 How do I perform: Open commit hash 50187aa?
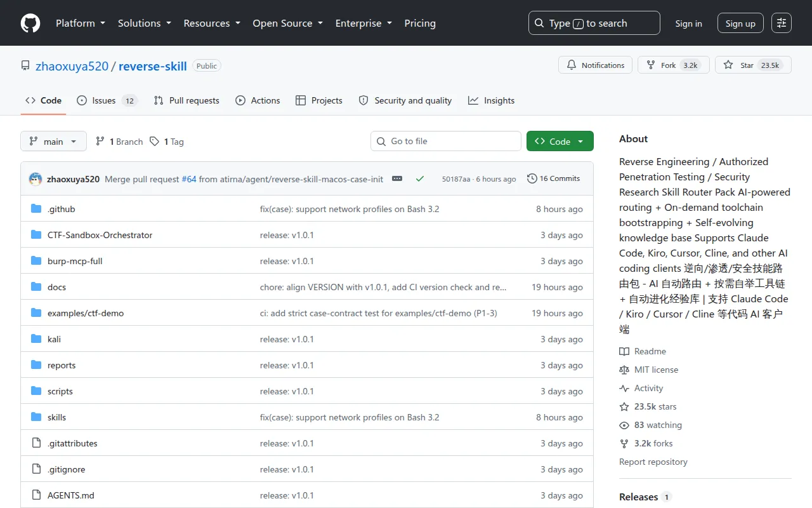(x=456, y=179)
